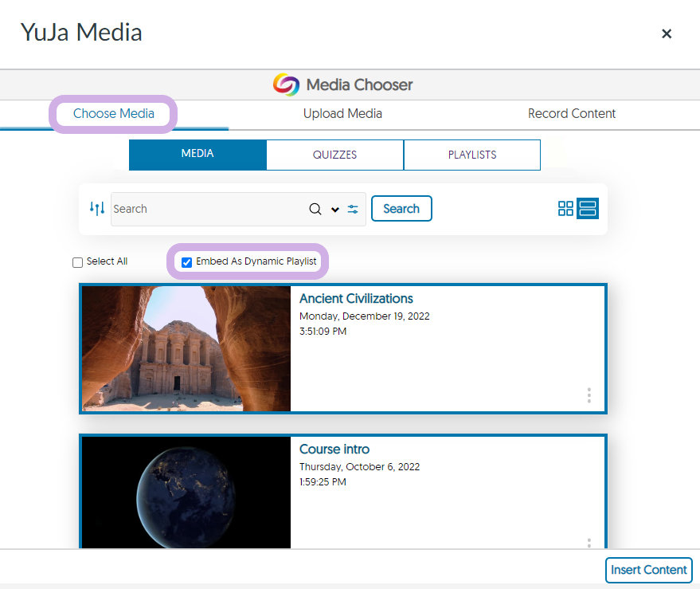This screenshot has height=589, width=700.
Task: Open the Upload Media tab
Action: [342, 114]
